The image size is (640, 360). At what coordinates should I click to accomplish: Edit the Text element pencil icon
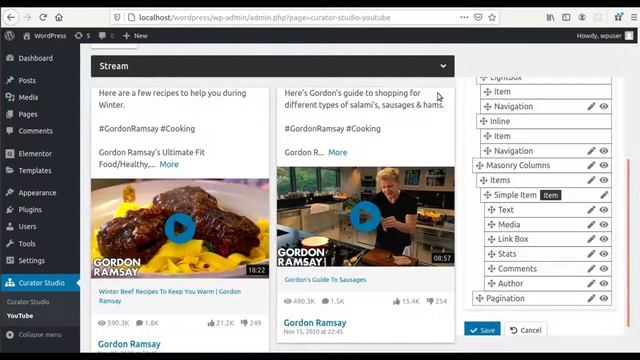[591, 210]
